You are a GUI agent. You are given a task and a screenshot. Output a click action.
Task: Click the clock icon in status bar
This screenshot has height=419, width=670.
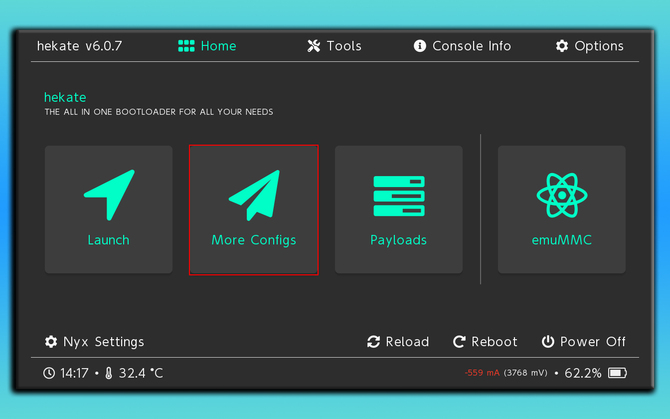[49, 373]
